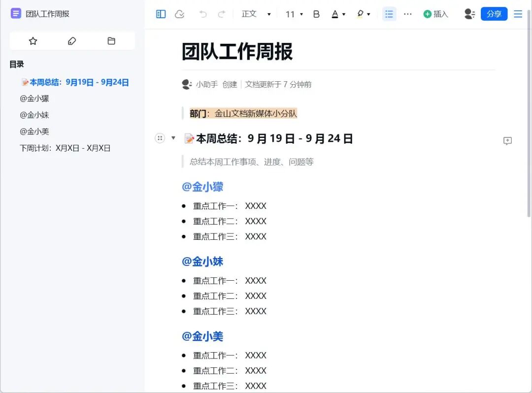This screenshot has width=532, height=393.
Task: Open the highlight color dropdown arrow
Action: coord(368,14)
